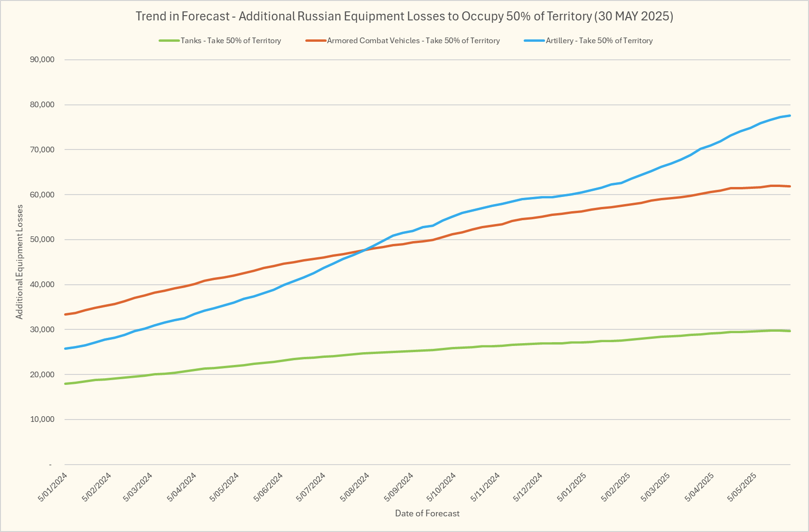
Task: Click the orange legend line marker
Action: (x=316, y=41)
